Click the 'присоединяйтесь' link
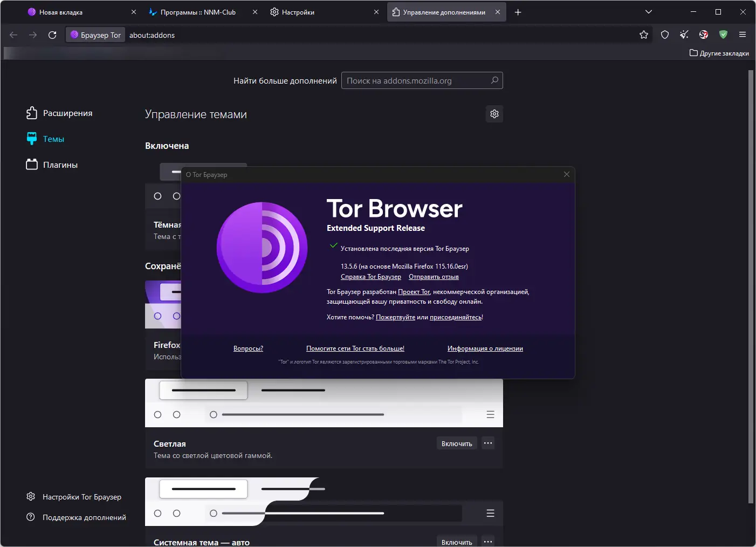Viewport: 756px width, 547px height. 456,317
